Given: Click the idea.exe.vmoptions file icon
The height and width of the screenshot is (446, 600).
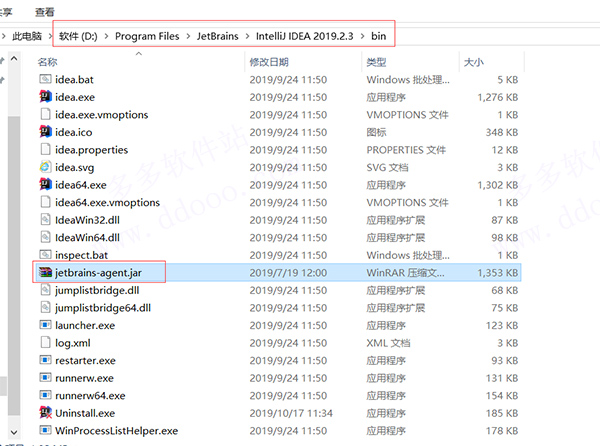Looking at the screenshot, I should [45, 114].
